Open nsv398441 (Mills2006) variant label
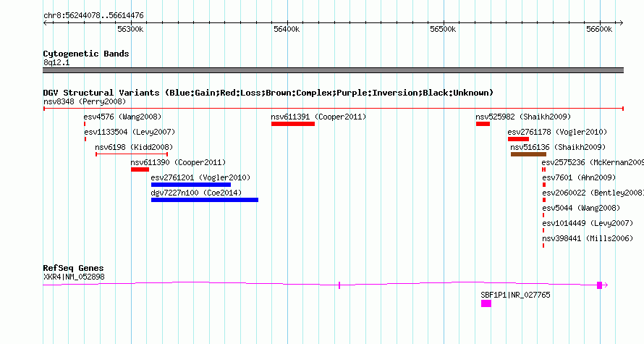 click(588, 238)
